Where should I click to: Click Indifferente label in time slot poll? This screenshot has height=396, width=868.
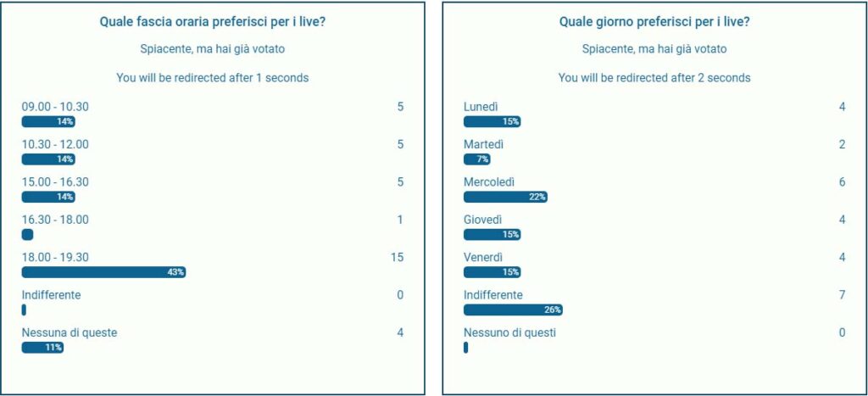[x=51, y=295]
